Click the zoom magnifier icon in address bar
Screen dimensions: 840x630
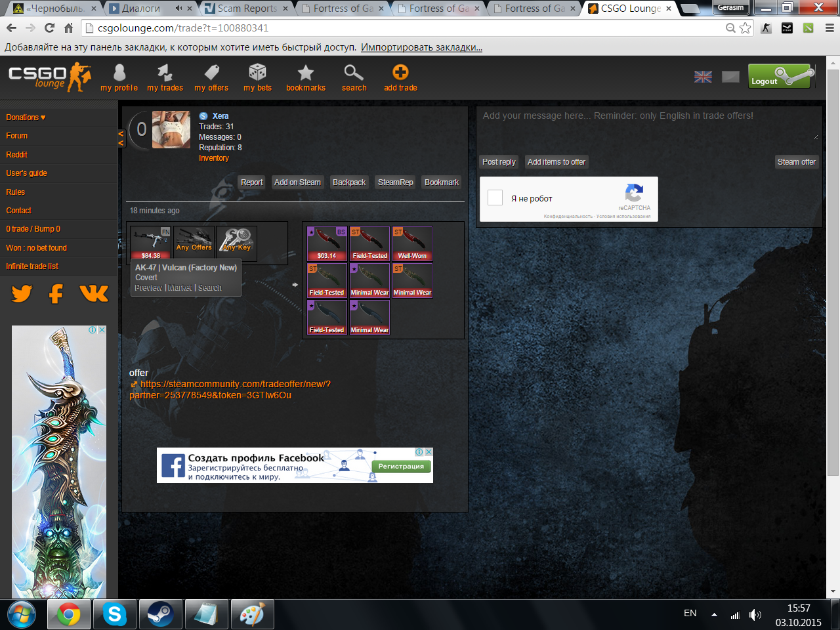730,28
